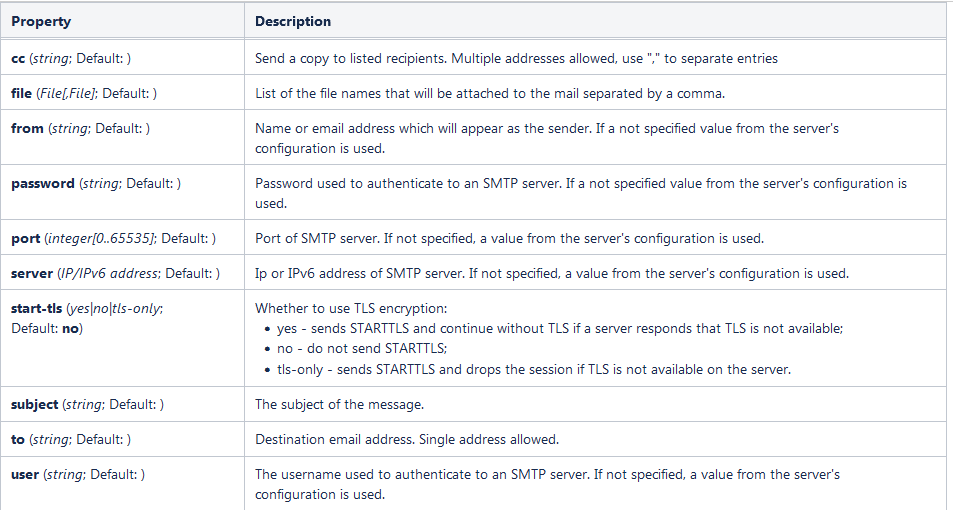Click the password property name
Image resolution: width=953 pixels, height=510 pixels.
43,184
